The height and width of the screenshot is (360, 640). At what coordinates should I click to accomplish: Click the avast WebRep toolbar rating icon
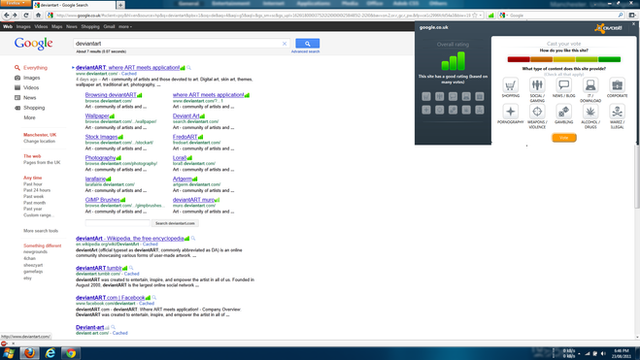(491, 15)
